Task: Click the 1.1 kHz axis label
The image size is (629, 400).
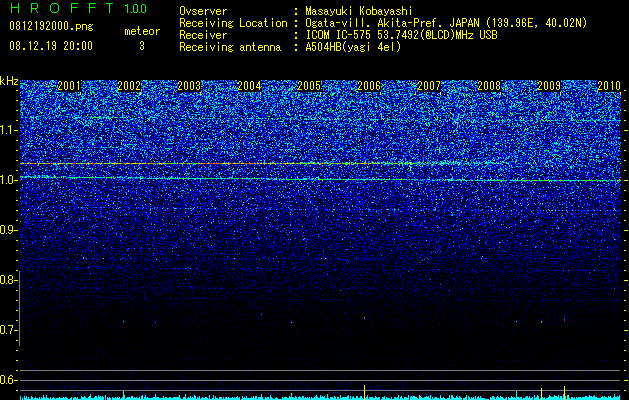Action: [9, 130]
